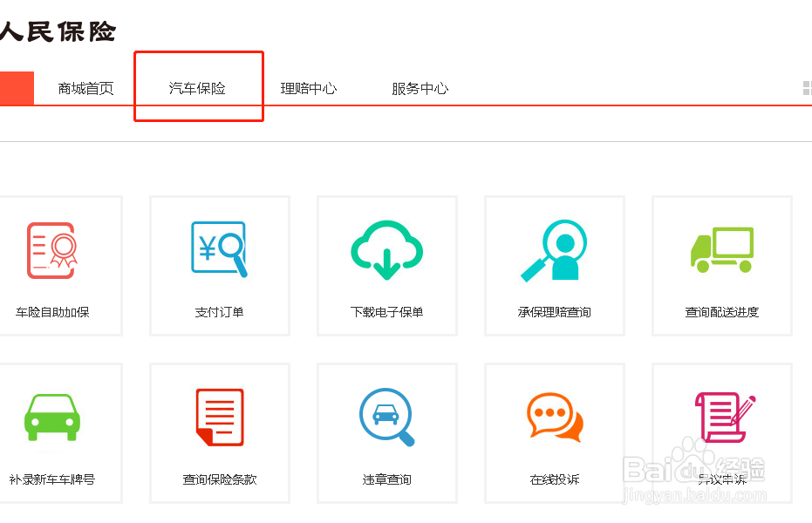The width and height of the screenshot is (812, 523).
Task: Click the yen magnifier icon for 支付订单
Action: tap(220, 249)
